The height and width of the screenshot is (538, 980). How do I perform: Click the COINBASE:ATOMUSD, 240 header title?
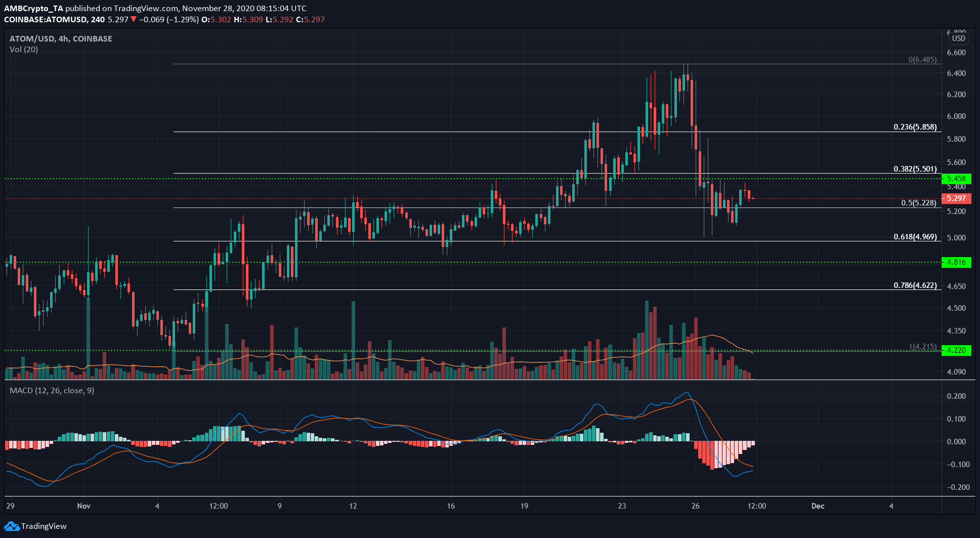coord(54,20)
